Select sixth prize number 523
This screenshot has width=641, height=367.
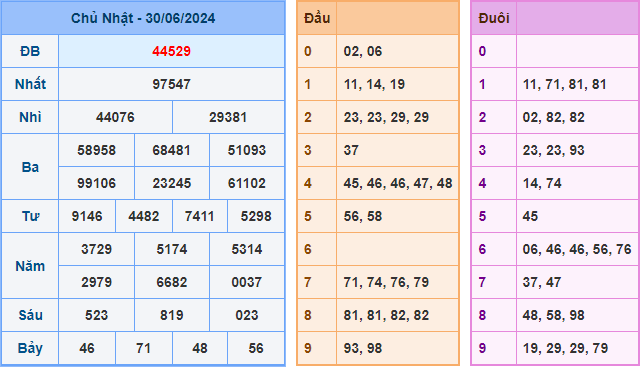(96, 315)
